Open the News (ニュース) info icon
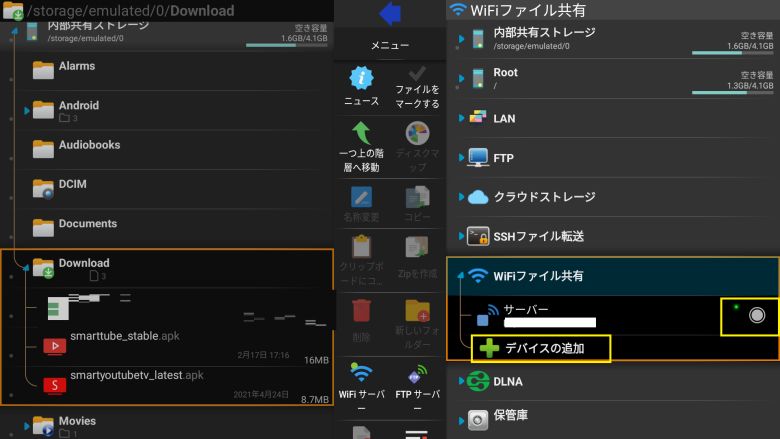780x439 pixels. tap(362, 78)
